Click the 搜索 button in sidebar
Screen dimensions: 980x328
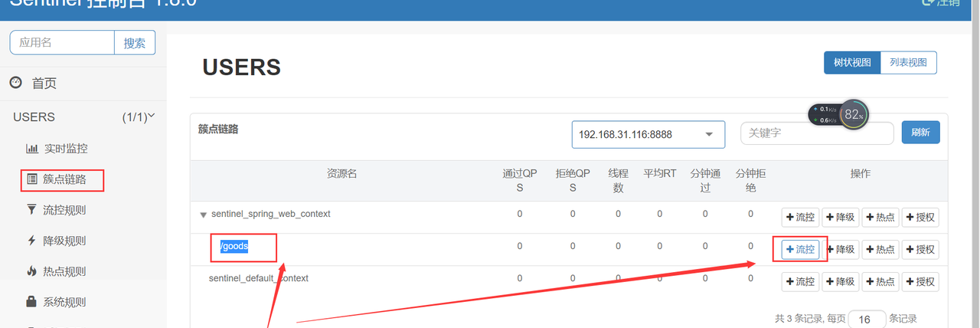(135, 43)
